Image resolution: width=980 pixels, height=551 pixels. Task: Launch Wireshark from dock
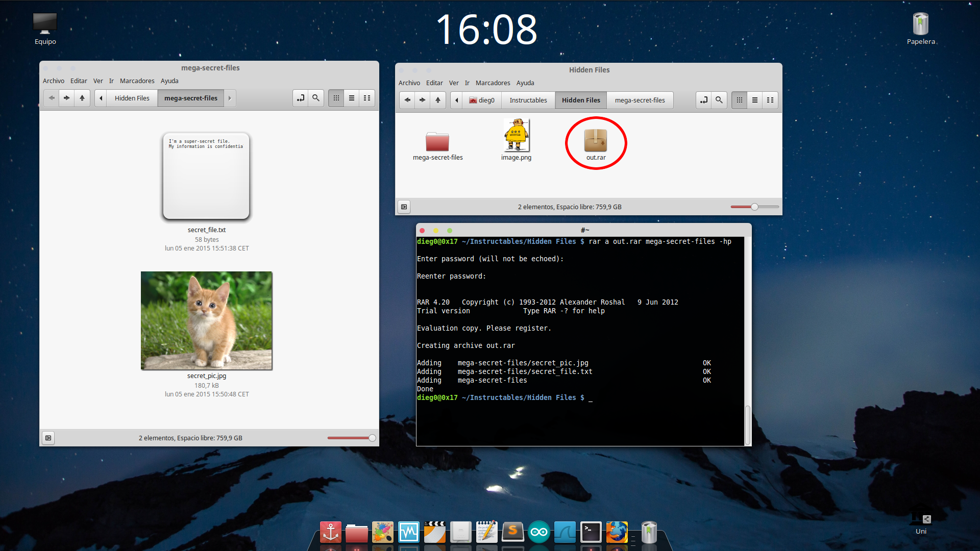(x=565, y=532)
